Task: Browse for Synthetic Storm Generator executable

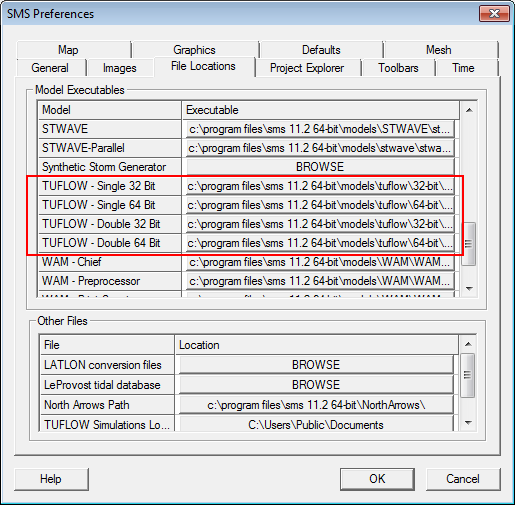Action: (320, 167)
